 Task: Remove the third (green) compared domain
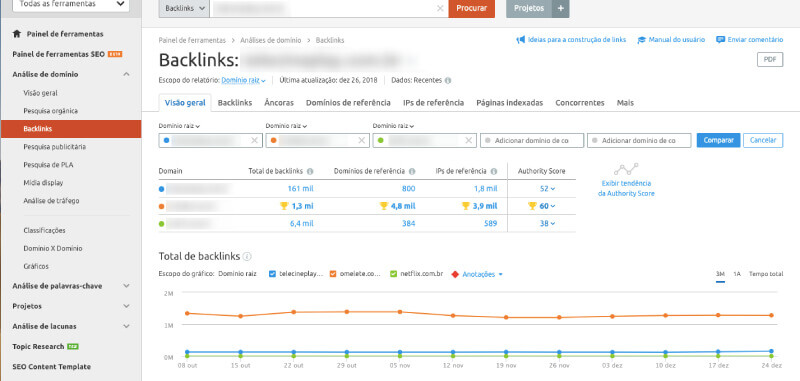pos(468,140)
